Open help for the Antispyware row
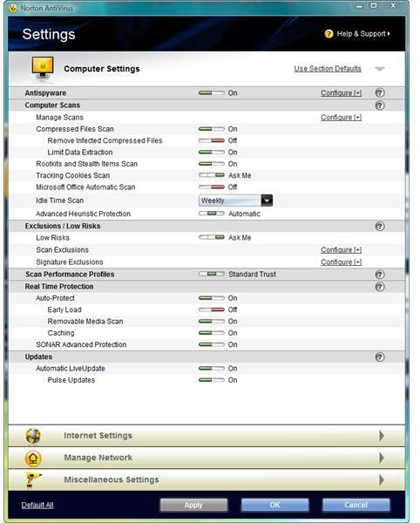Image resolution: width=420 pixels, height=523 pixels. tap(380, 92)
